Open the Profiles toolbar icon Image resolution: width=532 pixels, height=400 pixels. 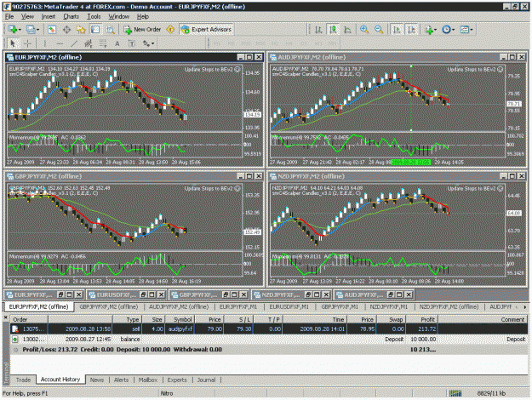pyautogui.click(x=31, y=30)
